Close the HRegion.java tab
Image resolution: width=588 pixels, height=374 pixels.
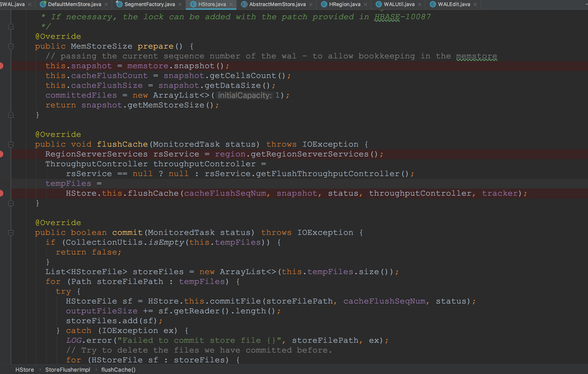365,4
